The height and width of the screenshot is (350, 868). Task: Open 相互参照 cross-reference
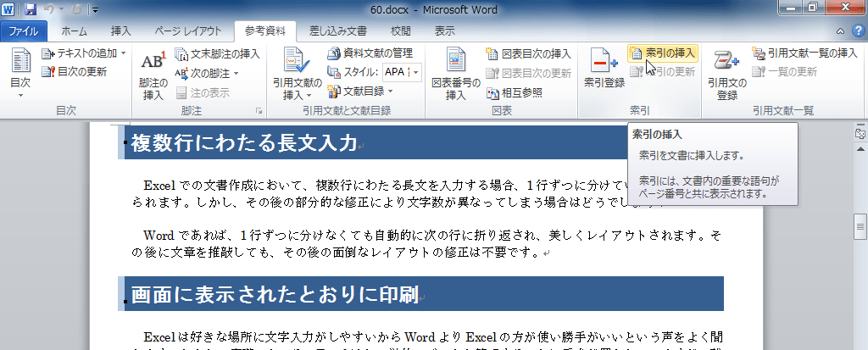click(514, 92)
